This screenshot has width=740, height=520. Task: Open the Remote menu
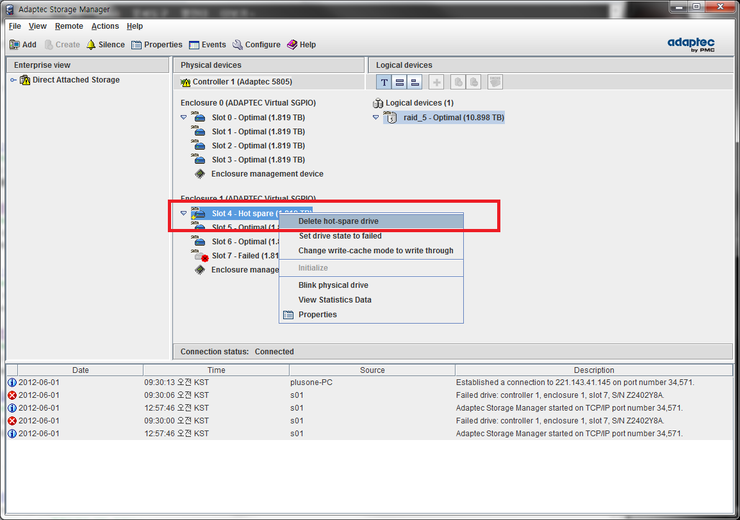(69, 26)
